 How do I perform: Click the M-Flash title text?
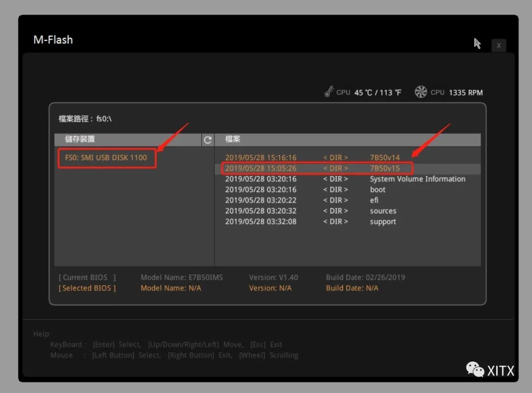tap(53, 40)
